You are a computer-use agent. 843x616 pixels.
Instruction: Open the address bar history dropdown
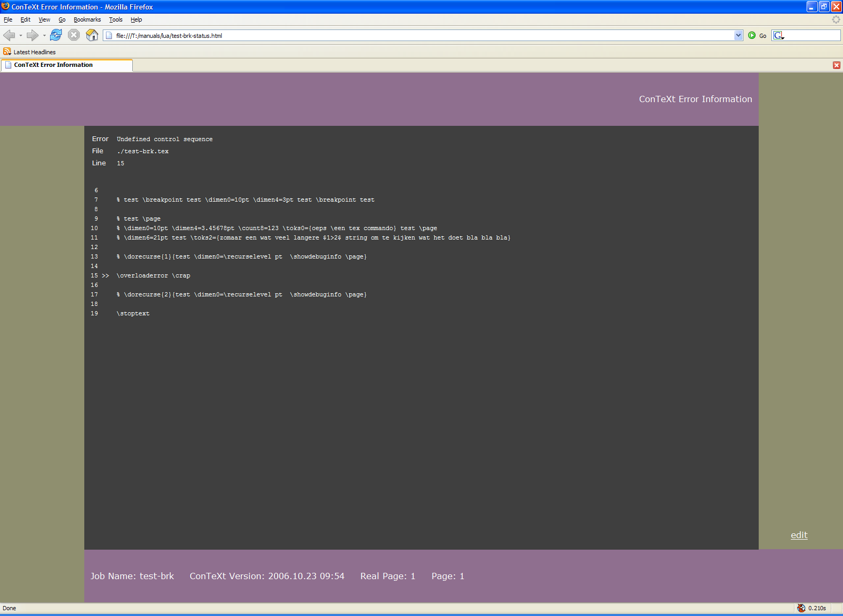pyautogui.click(x=738, y=35)
